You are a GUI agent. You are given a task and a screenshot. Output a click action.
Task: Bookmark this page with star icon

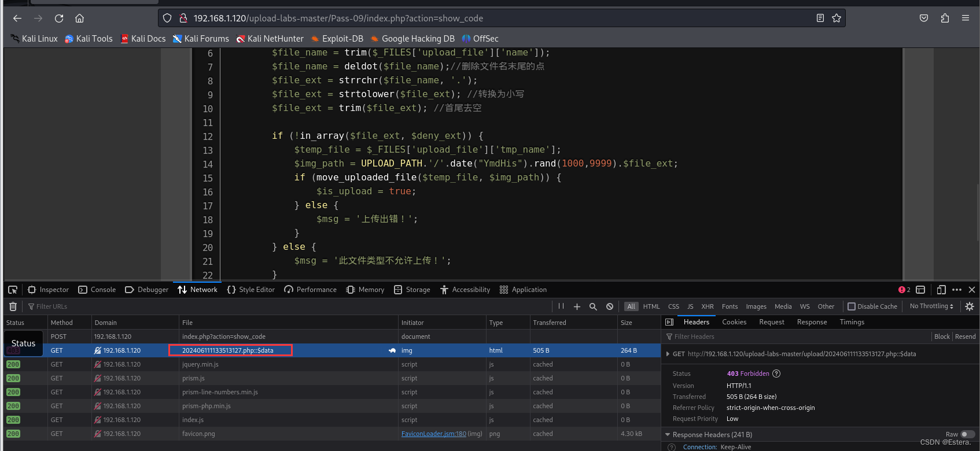(x=837, y=19)
